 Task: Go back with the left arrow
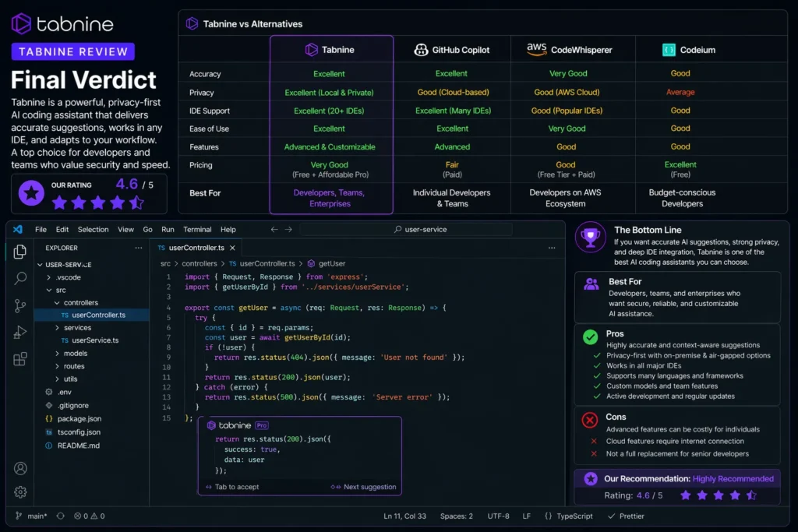tap(274, 229)
